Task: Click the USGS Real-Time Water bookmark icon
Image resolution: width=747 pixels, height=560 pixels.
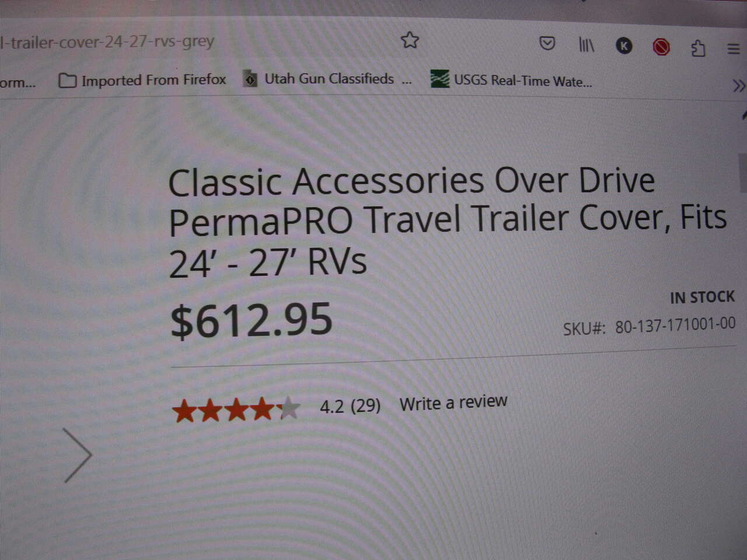Action: [439, 79]
